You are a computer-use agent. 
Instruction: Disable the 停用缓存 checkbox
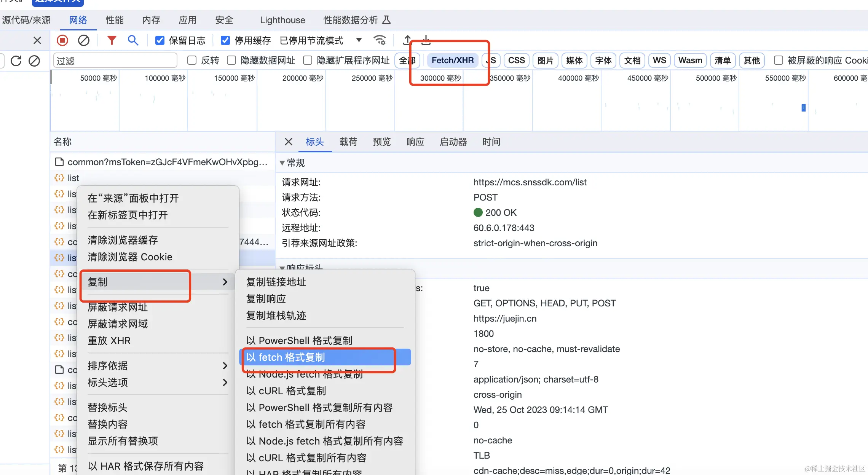click(225, 40)
